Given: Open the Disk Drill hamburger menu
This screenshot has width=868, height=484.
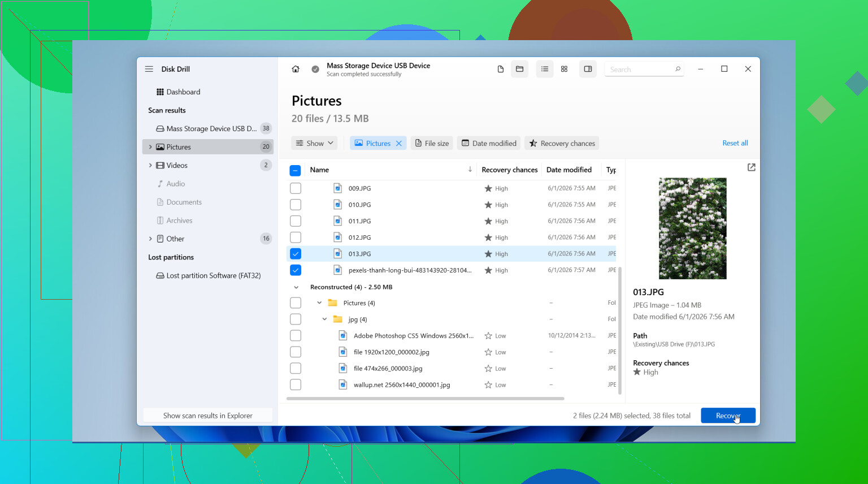Looking at the screenshot, I should (x=149, y=69).
